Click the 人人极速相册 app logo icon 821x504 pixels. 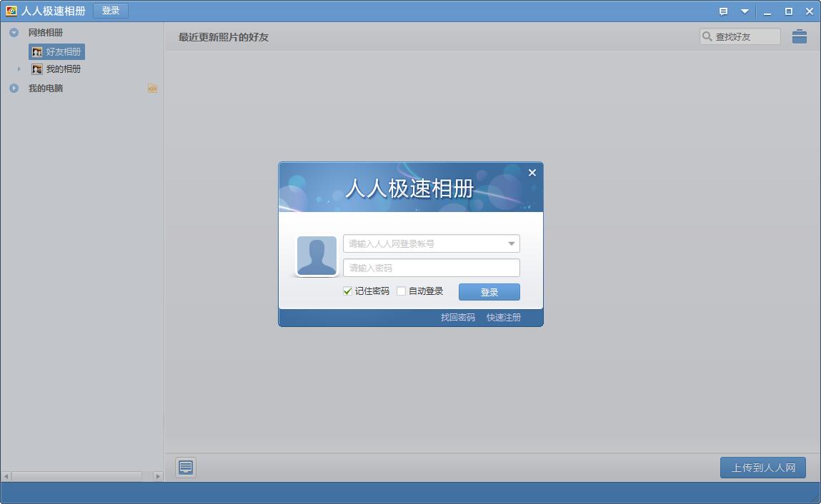coord(11,11)
